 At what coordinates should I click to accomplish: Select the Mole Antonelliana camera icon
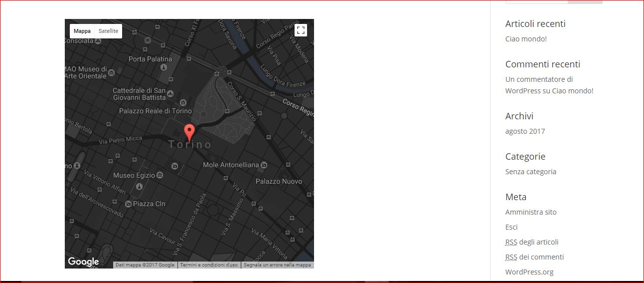pyautogui.click(x=264, y=165)
